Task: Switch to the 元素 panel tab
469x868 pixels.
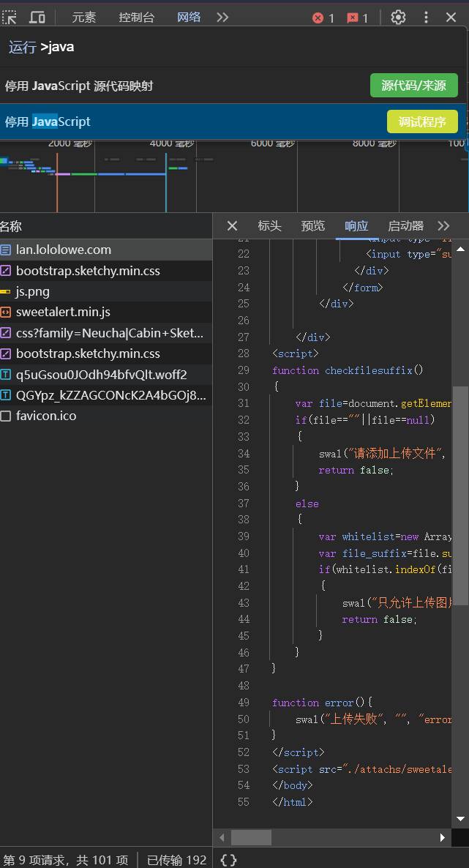Action: click(x=83, y=17)
